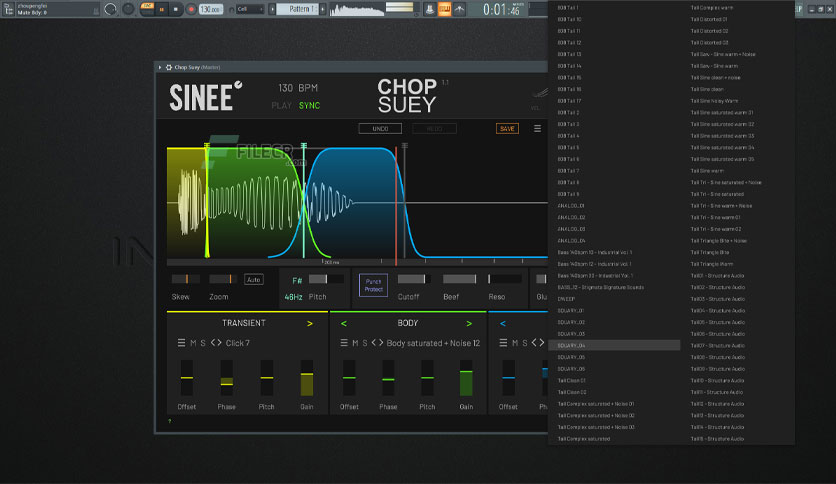Click the Body Phase fader

[x=388, y=377]
